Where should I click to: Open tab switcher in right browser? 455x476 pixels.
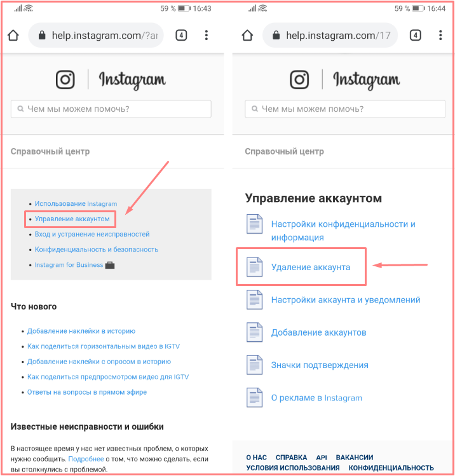(x=415, y=36)
